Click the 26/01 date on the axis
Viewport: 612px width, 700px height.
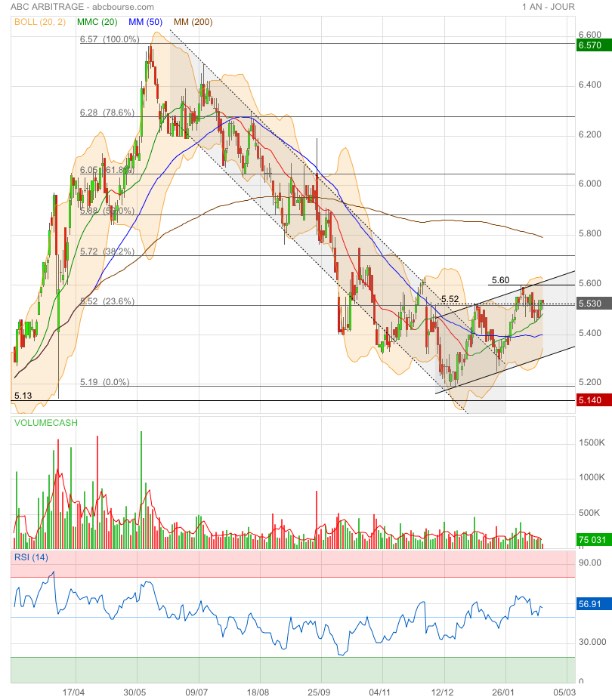click(x=503, y=692)
